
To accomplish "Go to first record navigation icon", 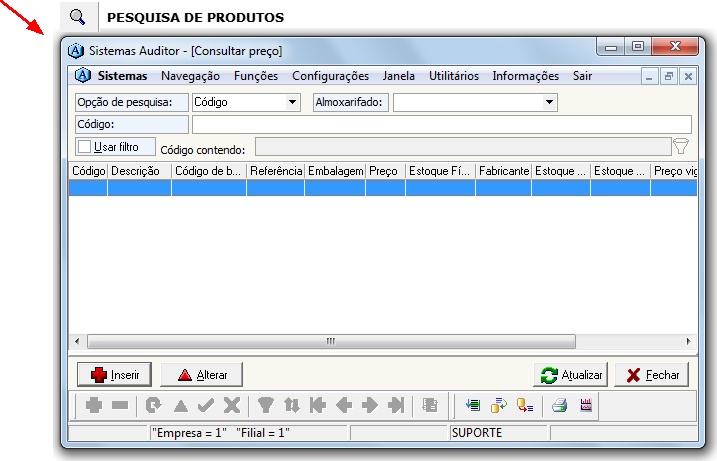I will (318, 405).
